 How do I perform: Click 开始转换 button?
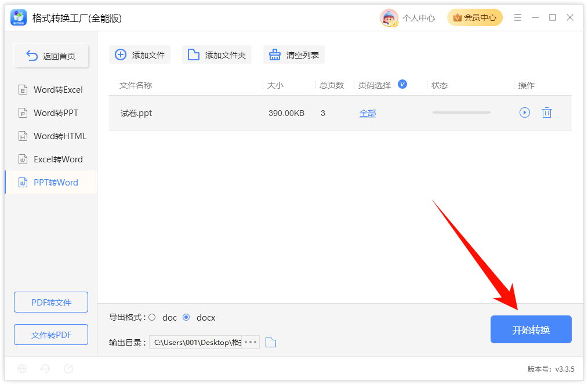(x=531, y=329)
